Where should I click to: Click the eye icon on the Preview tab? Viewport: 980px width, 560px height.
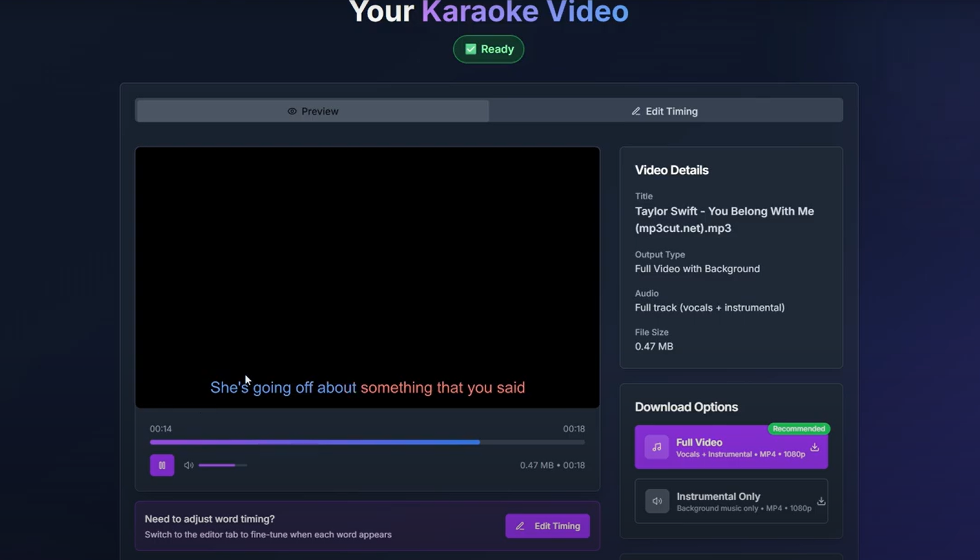click(x=292, y=111)
